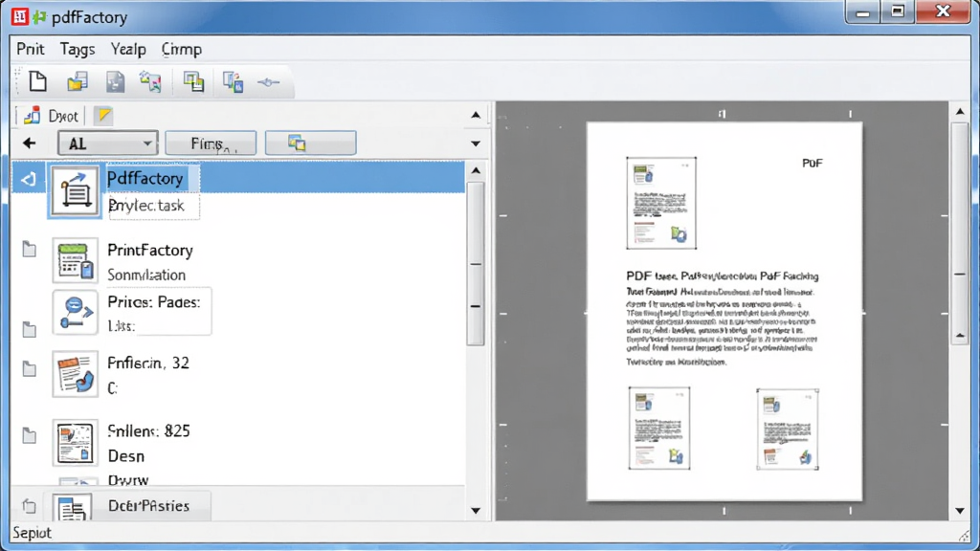The image size is (980, 551).
Task: Click the Sepiot status bar text
Action: pyautogui.click(x=32, y=533)
